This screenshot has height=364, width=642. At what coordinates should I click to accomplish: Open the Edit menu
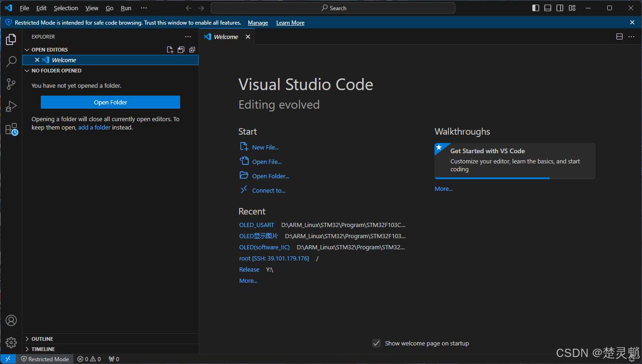pos(41,8)
